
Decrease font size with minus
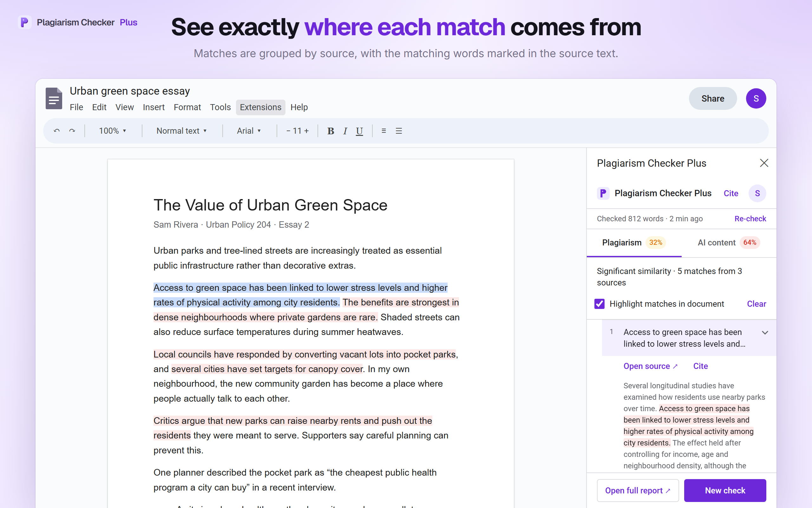288,131
